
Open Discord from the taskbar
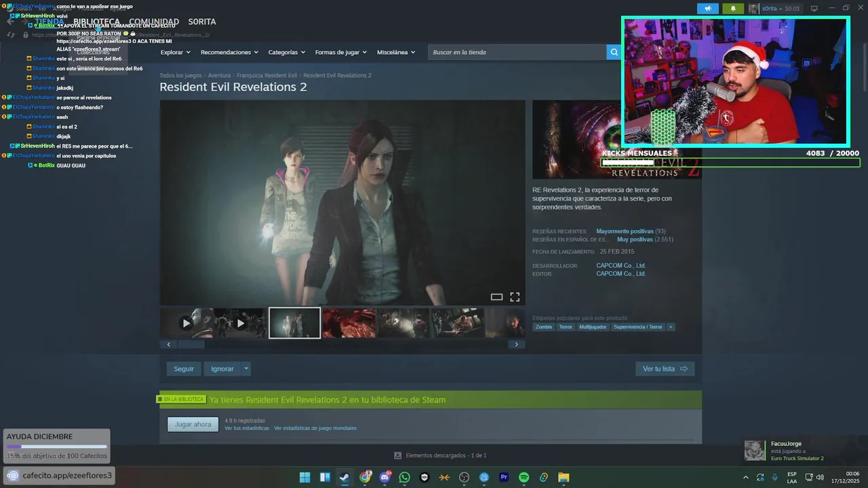[385, 477]
